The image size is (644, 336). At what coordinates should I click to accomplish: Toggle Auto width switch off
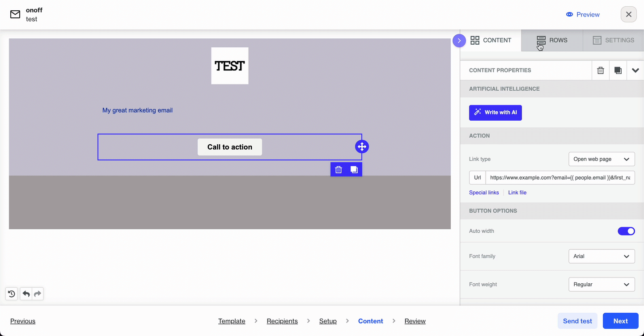626,231
